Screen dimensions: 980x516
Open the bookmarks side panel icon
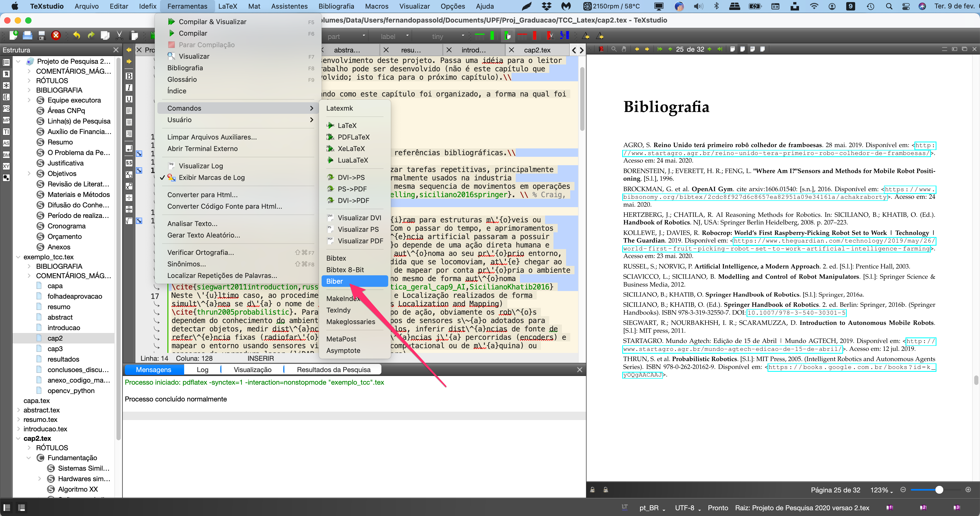pyautogui.click(x=6, y=74)
